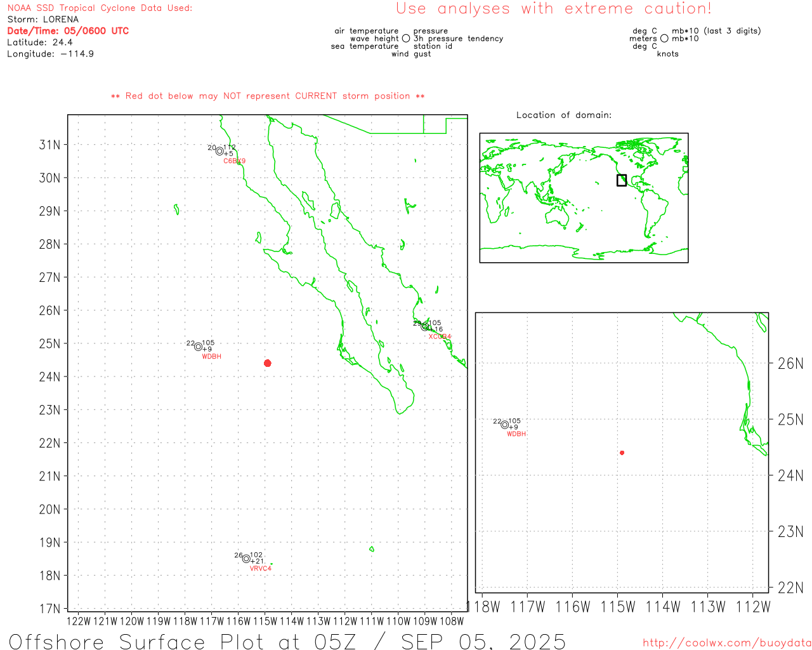This screenshot has width=812, height=650.
Task: Click the red VRVC4 station id label
Action: pyautogui.click(x=260, y=569)
